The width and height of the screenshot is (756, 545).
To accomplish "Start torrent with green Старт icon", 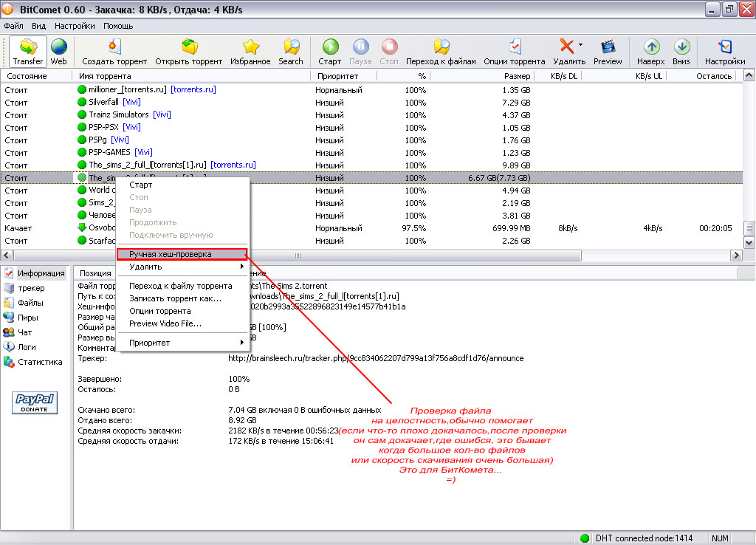I will pos(330,51).
